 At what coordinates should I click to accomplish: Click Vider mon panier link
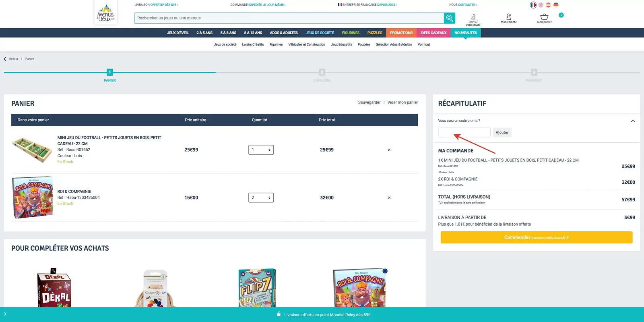tap(402, 102)
